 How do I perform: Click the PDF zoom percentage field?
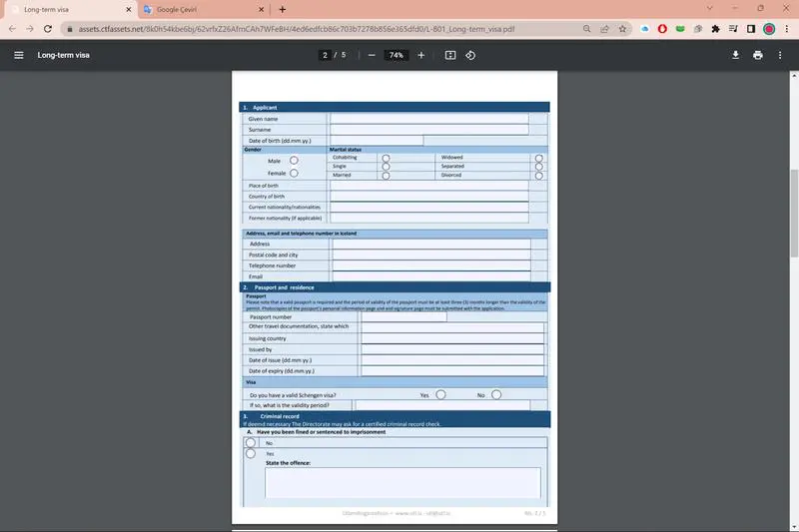397,55
